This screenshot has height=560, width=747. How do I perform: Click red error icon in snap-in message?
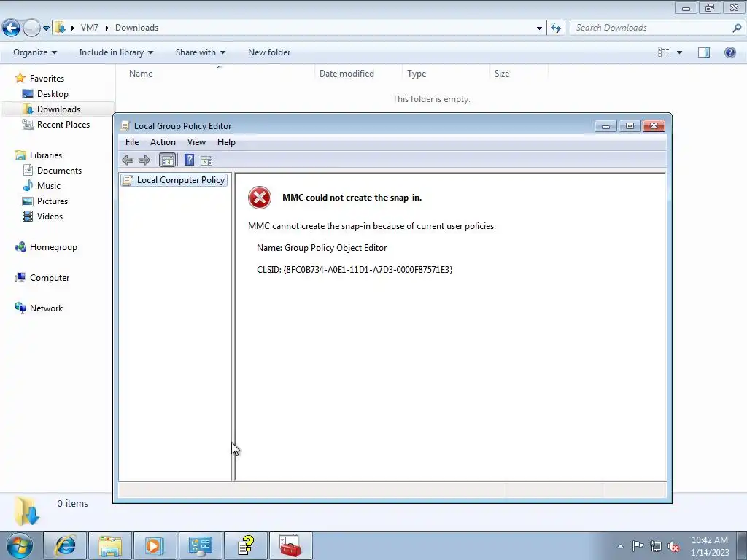pyautogui.click(x=260, y=198)
